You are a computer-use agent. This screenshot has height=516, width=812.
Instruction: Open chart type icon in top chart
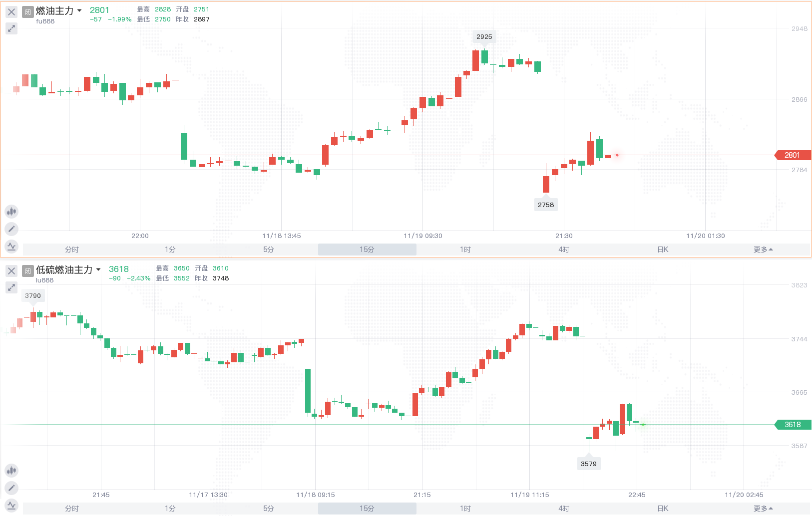coord(11,212)
